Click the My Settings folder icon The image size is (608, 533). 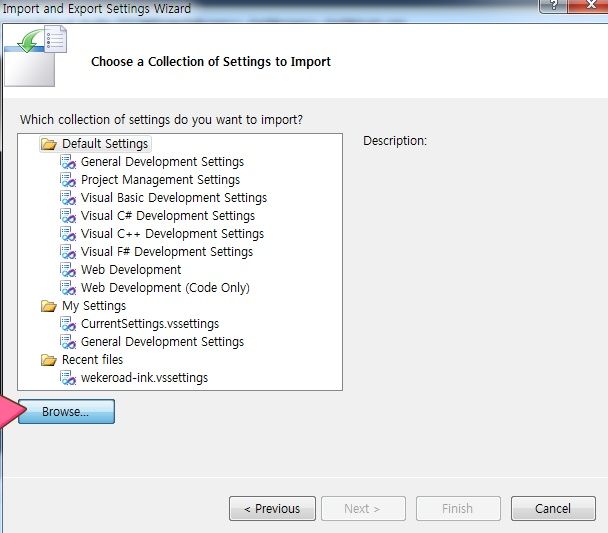pos(49,306)
